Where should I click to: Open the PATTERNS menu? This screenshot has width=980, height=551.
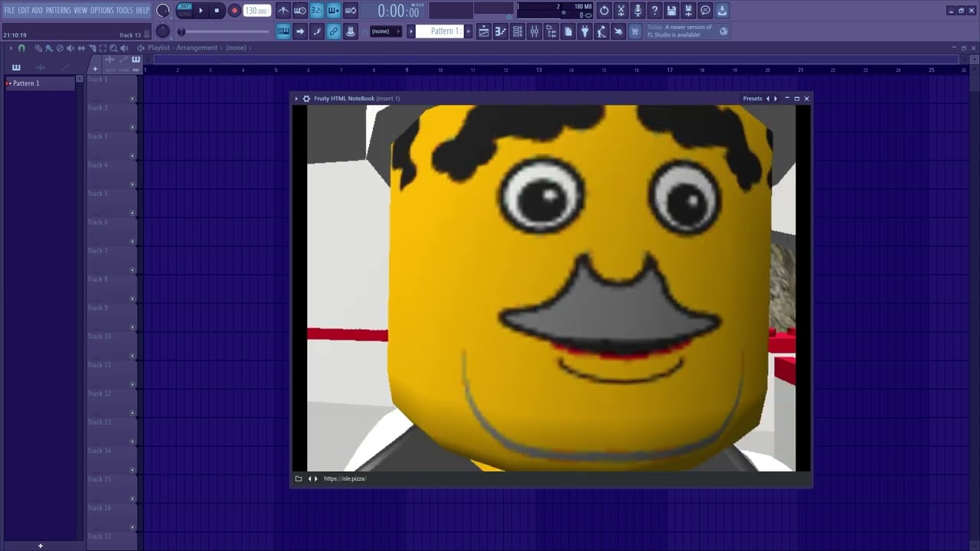point(58,10)
